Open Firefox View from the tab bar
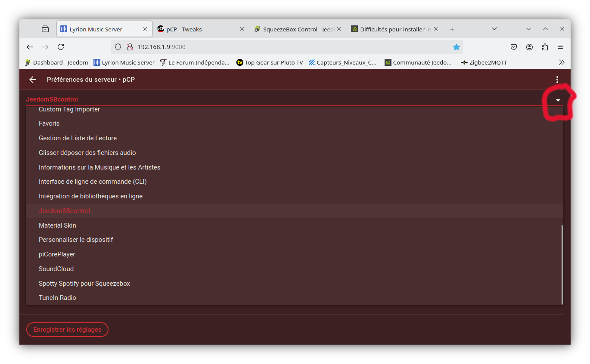This screenshot has width=590, height=364. (45, 29)
